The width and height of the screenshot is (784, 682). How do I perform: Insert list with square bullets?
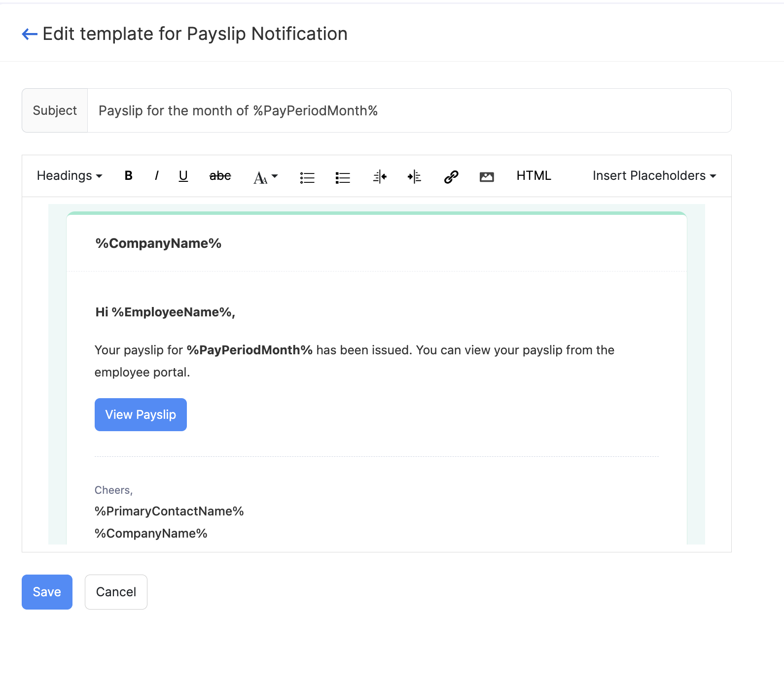tap(343, 177)
